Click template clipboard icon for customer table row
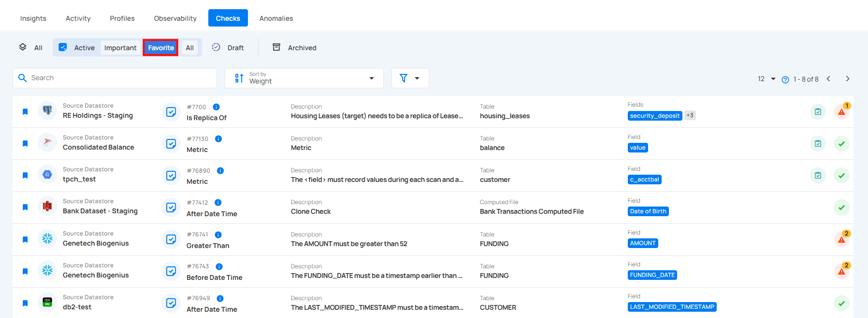 click(x=818, y=176)
